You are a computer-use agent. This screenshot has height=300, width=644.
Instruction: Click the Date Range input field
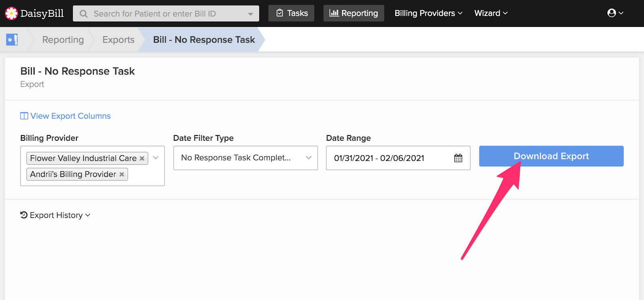[x=398, y=158]
